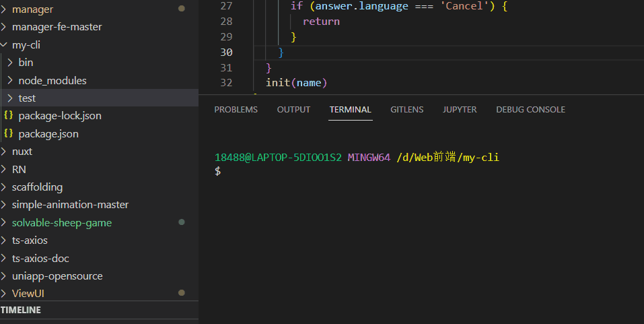Expand the ts-axios-doc folder chevron

pyautogui.click(x=3, y=258)
